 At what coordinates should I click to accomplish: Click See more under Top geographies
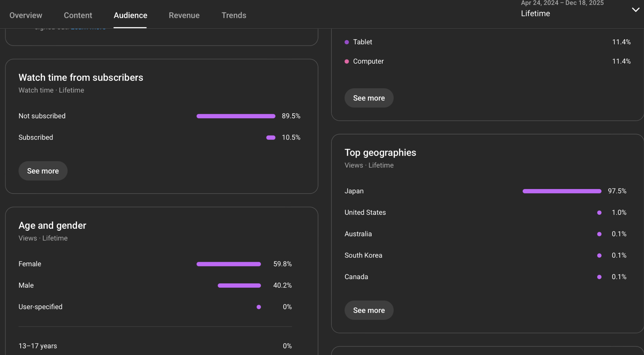(x=369, y=310)
